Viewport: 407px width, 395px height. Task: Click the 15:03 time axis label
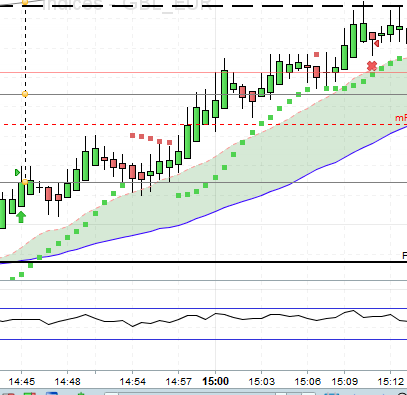click(261, 381)
